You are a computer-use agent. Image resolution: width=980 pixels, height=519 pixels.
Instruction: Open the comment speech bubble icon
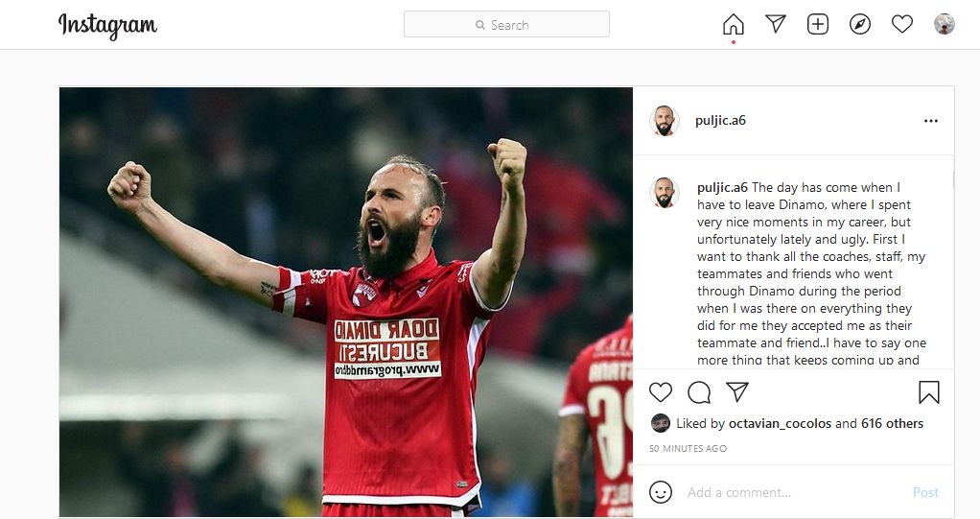699,392
